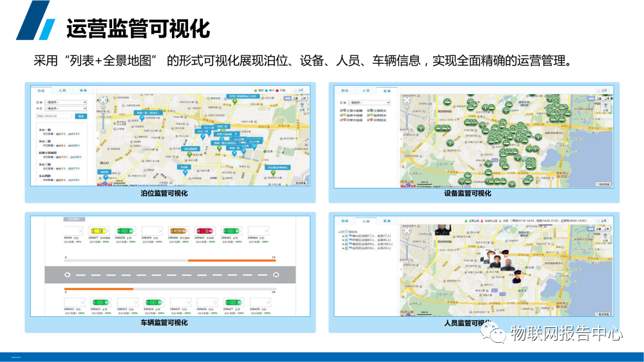
Task: Toggle the yellow-dot 网关 checkbox in second row
Action: click(369, 115)
